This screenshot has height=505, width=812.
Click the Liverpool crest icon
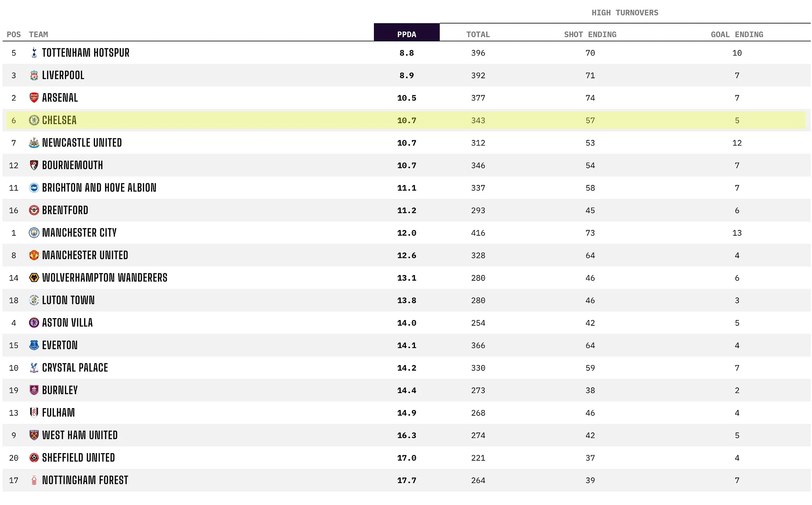pyautogui.click(x=34, y=75)
